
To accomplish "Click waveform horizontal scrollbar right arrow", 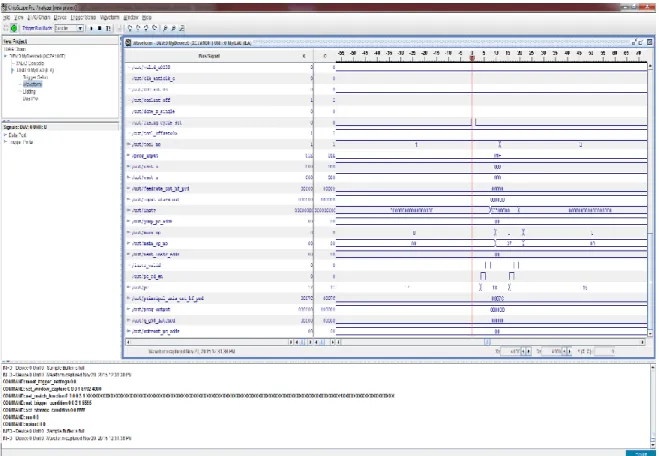I will [x=642, y=342].
